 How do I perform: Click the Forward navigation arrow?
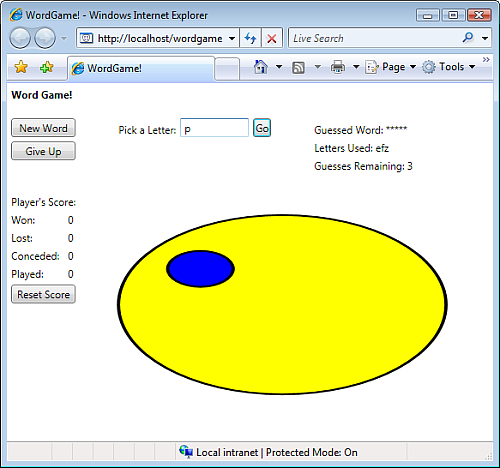pos(45,38)
